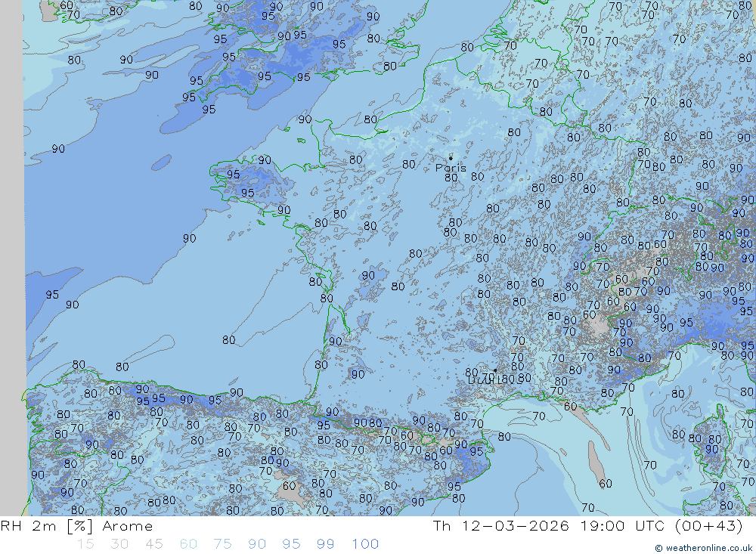Select the 75 value in legend
Image resolution: width=756 pixels, height=554 pixels.
(x=222, y=543)
